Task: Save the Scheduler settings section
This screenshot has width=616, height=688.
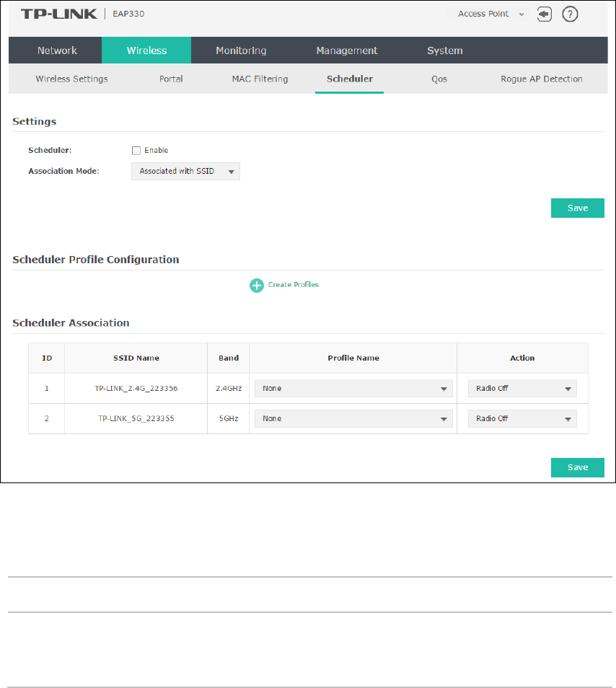Action: [577, 208]
